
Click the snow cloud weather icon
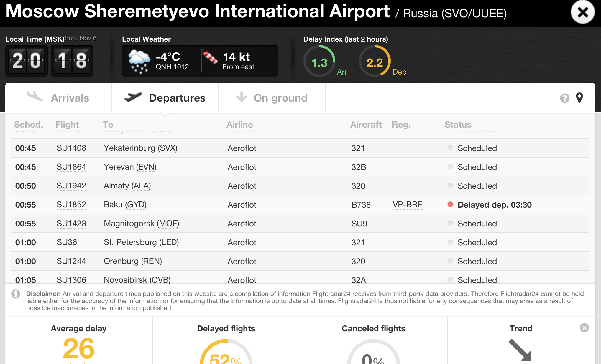pyautogui.click(x=139, y=62)
